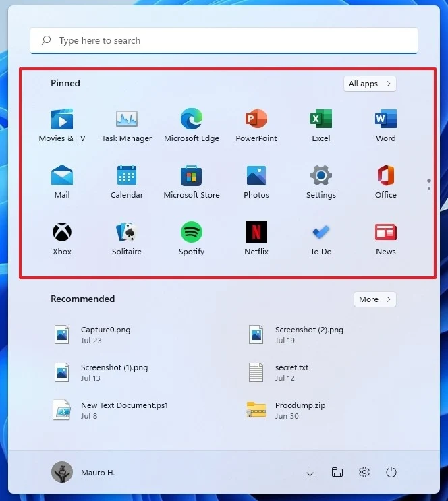Open Word pinned app
Image resolution: width=448 pixels, height=501 pixels.
coord(386,125)
